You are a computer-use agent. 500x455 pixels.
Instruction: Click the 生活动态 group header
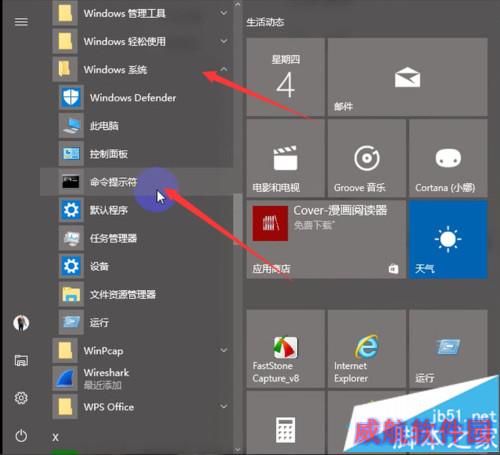[x=265, y=22]
